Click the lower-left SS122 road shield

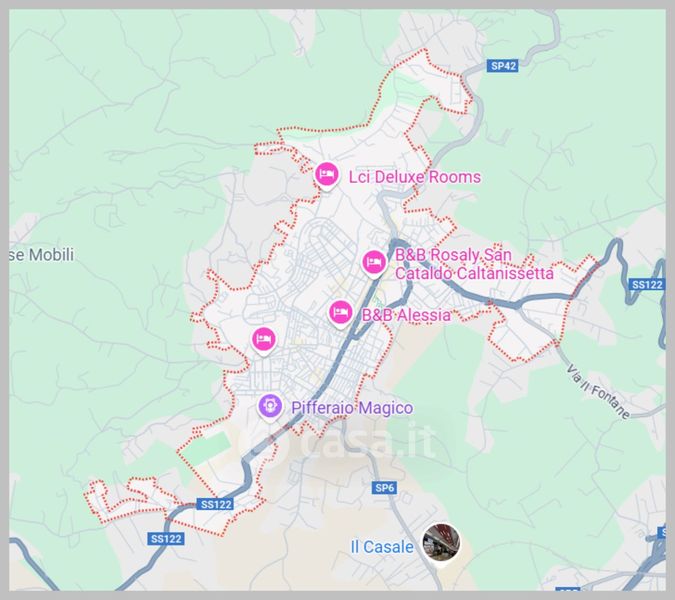click(166, 538)
